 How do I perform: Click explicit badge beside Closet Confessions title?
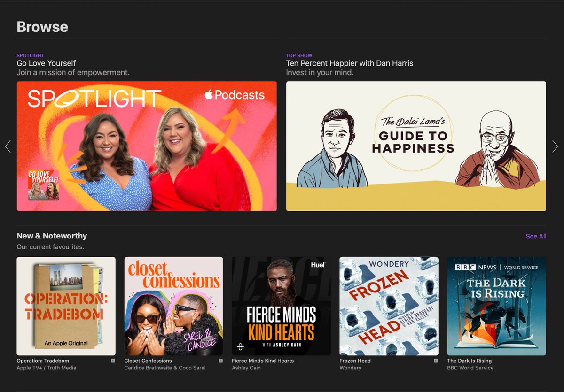coord(220,361)
